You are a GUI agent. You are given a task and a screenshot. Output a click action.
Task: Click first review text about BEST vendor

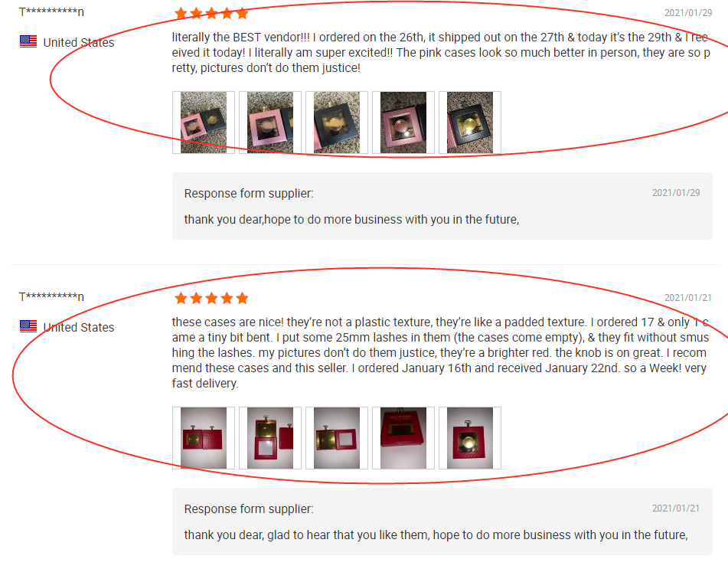[441, 53]
